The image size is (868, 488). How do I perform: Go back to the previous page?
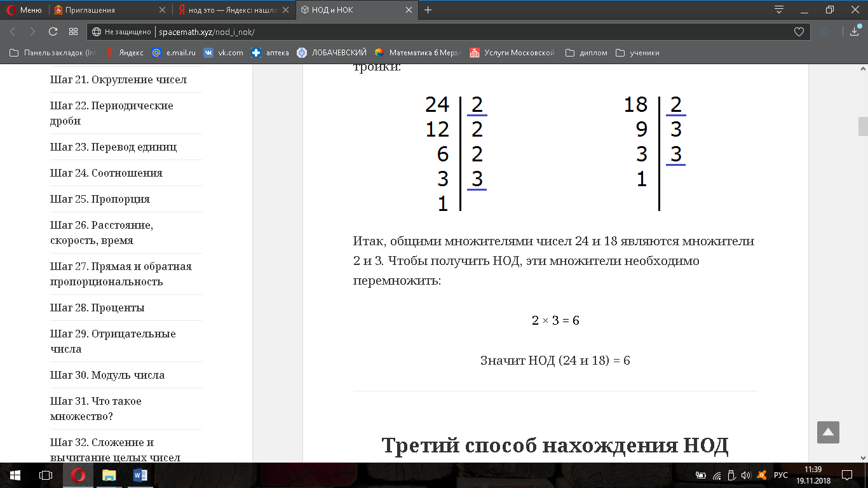pyautogui.click(x=13, y=32)
